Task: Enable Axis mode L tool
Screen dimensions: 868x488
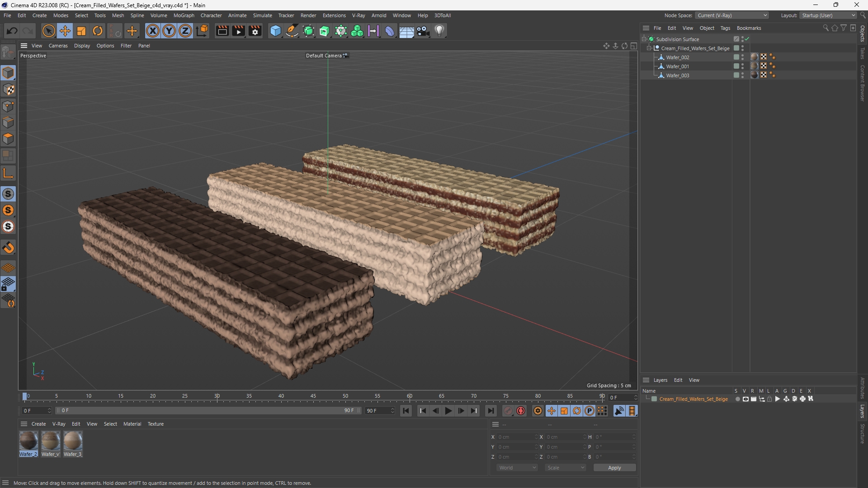Action: click(8, 173)
